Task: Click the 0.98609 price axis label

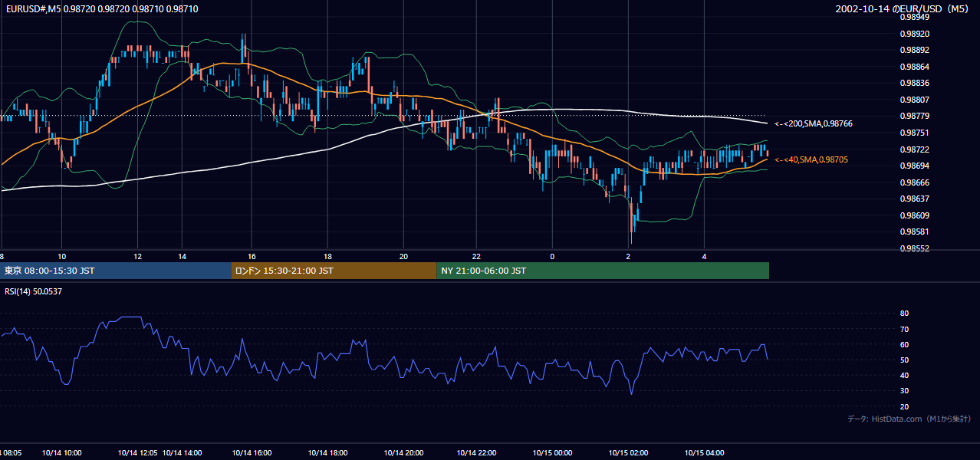Action: pos(914,215)
